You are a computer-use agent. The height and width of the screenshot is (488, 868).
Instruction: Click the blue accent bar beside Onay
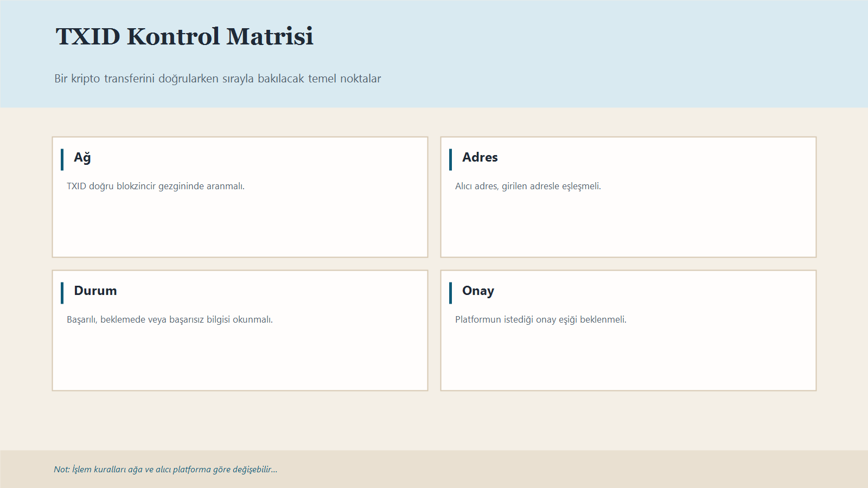[451, 293]
